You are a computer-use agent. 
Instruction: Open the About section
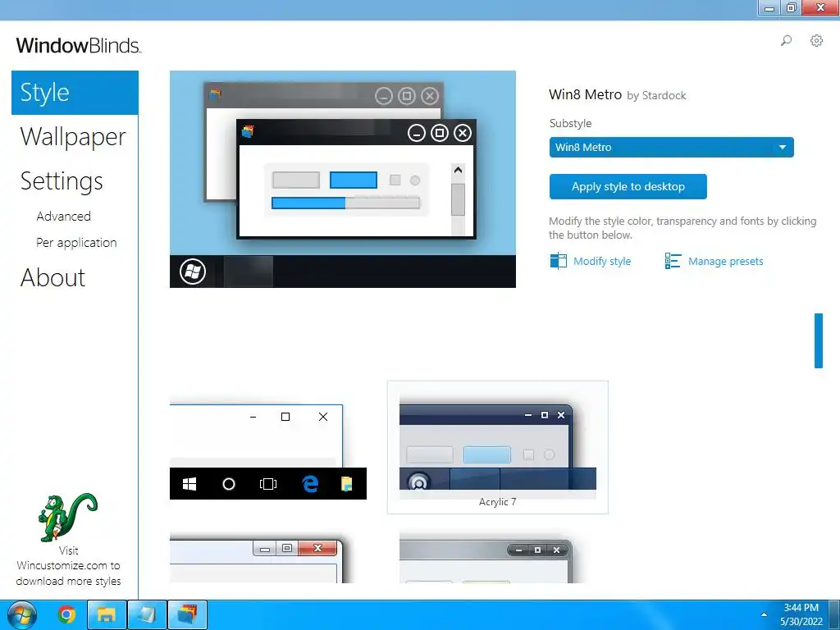pyautogui.click(x=52, y=277)
